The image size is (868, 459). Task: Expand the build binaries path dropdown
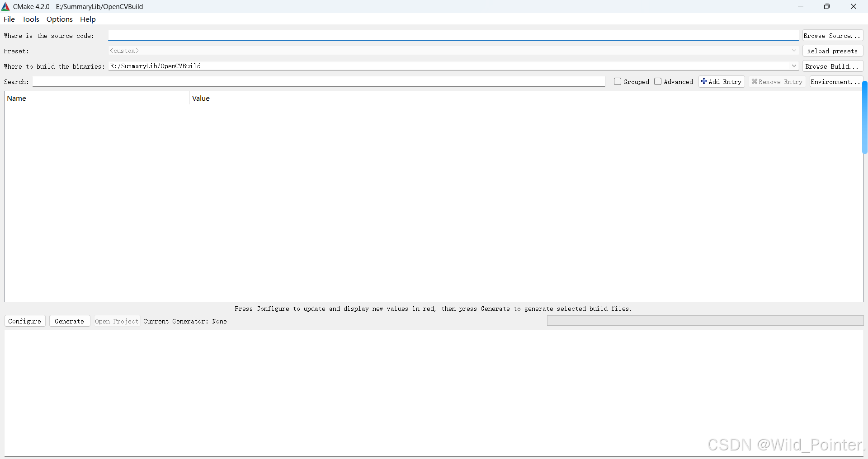point(794,66)
